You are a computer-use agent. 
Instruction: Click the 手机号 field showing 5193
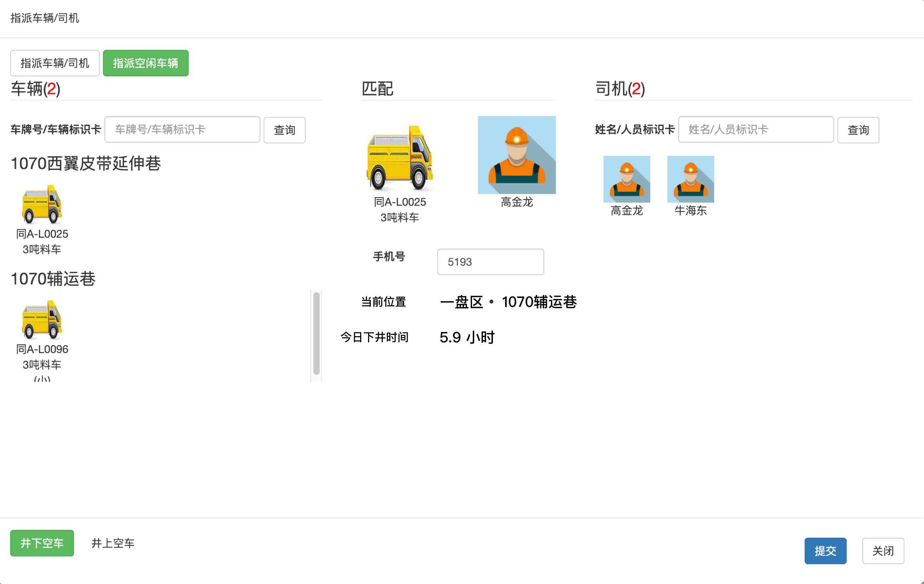[x=490, y=262]
